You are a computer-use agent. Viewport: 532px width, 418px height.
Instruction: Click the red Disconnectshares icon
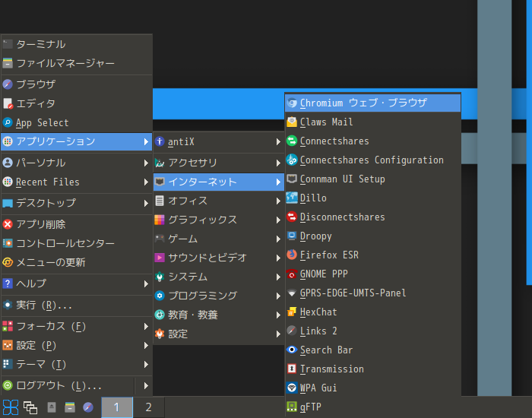click(292, 217)
